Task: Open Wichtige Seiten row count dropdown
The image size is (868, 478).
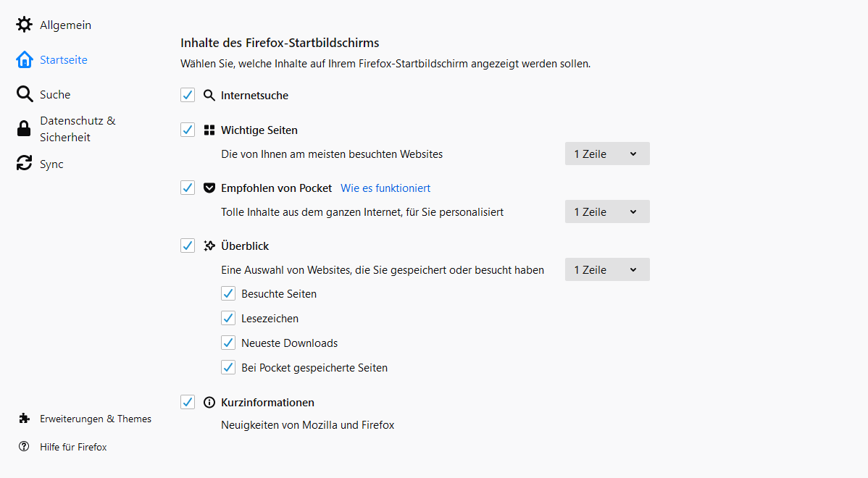Action: (607, 154)
